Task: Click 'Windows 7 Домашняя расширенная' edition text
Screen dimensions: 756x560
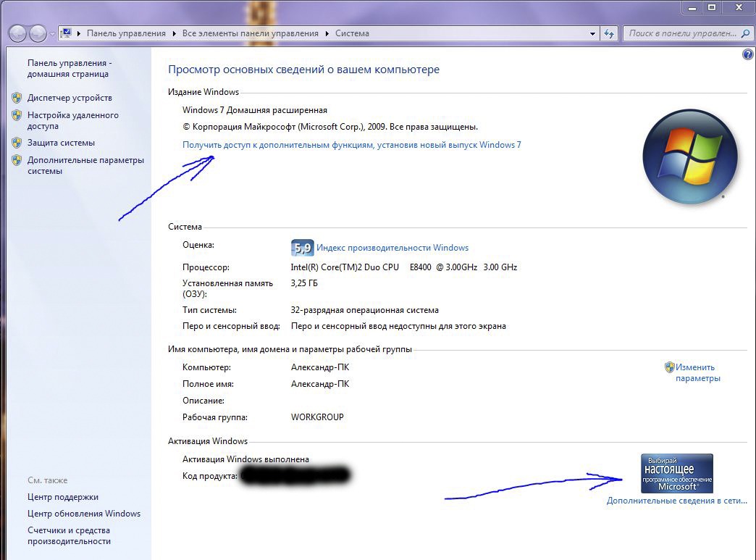Action: [255, 110]
